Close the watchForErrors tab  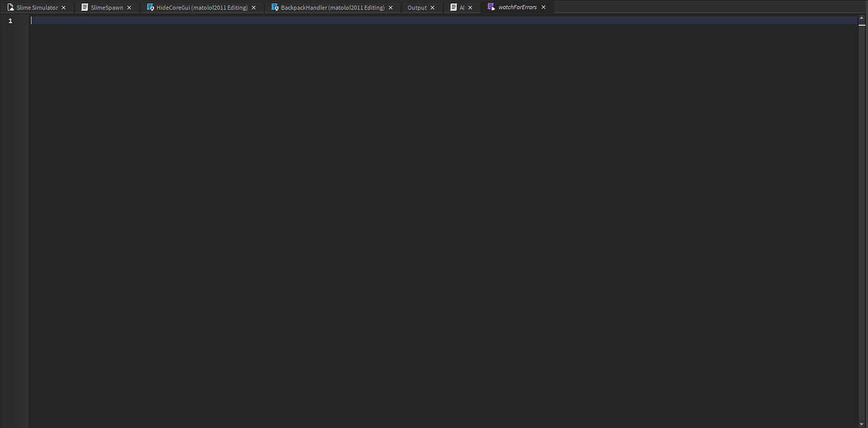(x=543, y=7)
